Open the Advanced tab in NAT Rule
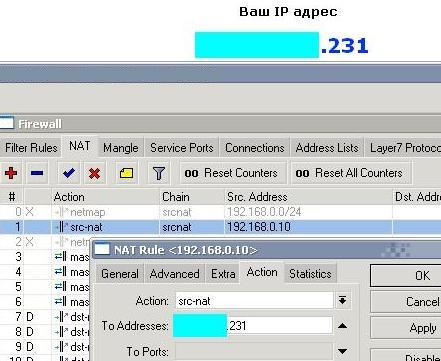 tap(174, 274)
